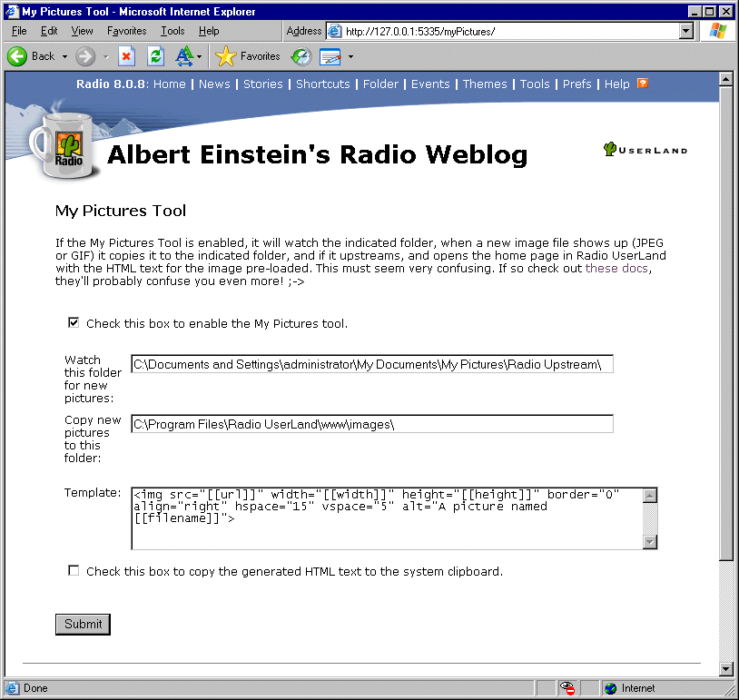The width and height of the screenshot is (739, 700).
Task: Open the View menu
Action: pyautogui.click(x=82, y=31)
